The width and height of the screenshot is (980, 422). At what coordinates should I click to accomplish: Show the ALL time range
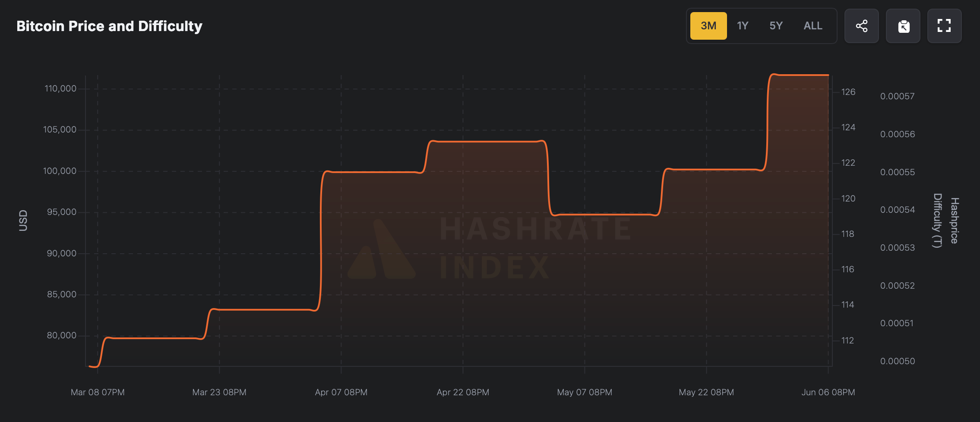click(813, 26)
